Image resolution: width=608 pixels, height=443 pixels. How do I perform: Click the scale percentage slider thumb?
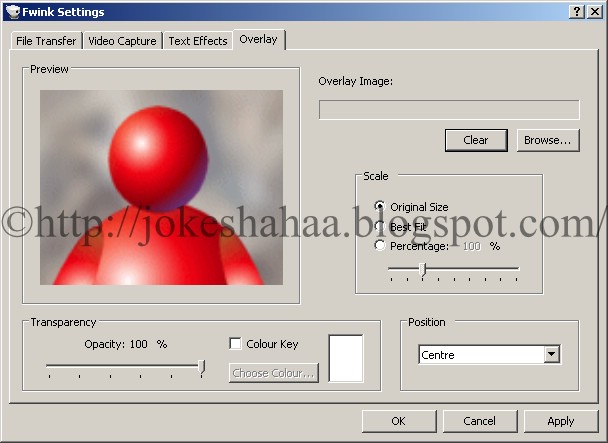(423, 270)
